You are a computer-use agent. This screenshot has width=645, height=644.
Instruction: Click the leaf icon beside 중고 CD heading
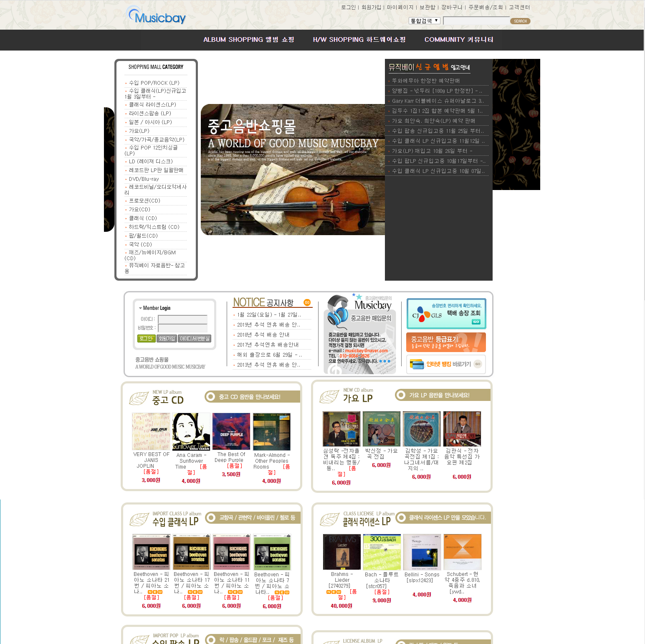[x=139, y=398]
